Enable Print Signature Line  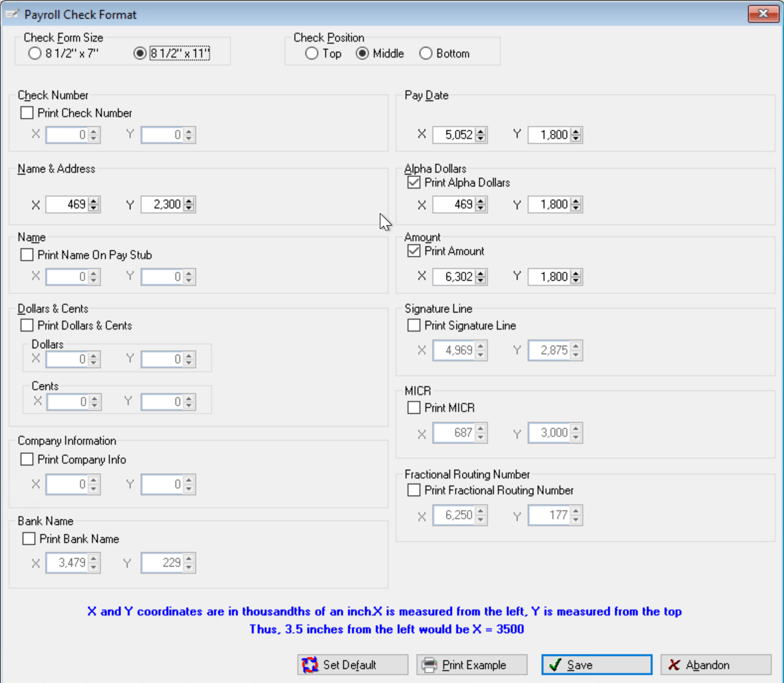414,325
